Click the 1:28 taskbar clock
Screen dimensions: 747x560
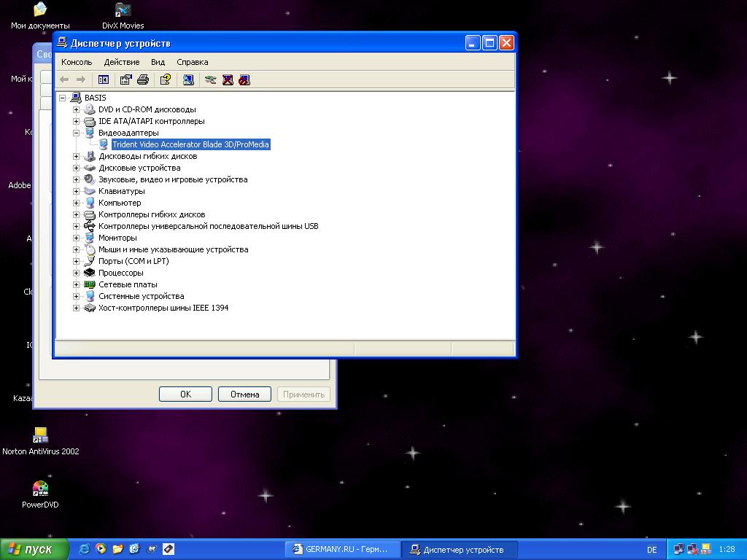[727, 550]
